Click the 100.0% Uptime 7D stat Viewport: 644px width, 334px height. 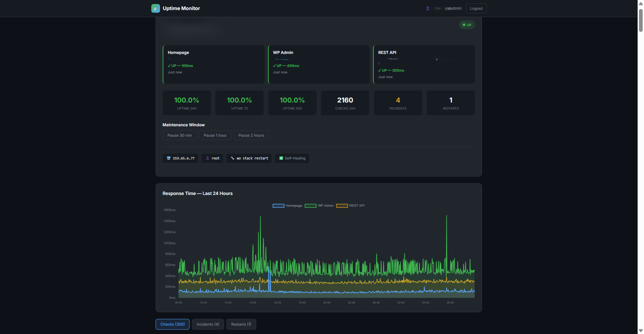pyautogui.click(x=239, y=103)
